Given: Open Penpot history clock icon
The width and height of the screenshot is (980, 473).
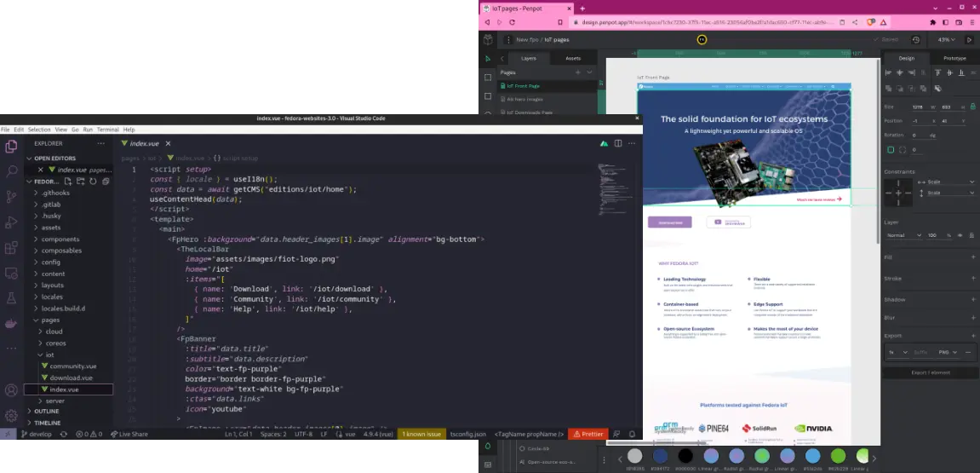Looking at the screenshot, I should 915,40.
